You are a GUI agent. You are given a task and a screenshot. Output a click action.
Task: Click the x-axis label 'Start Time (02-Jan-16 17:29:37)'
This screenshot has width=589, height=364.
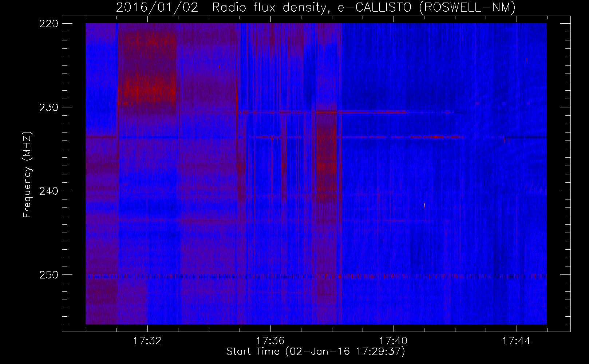316,352
